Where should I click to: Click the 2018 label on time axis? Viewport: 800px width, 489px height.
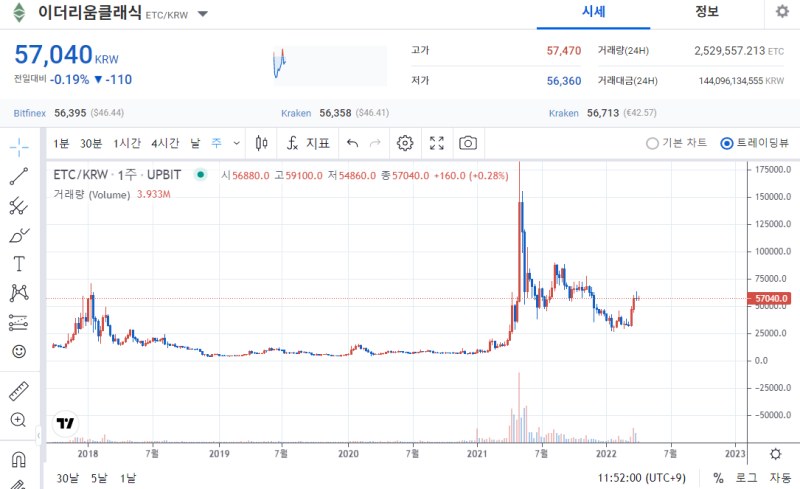tap(88, 453)
